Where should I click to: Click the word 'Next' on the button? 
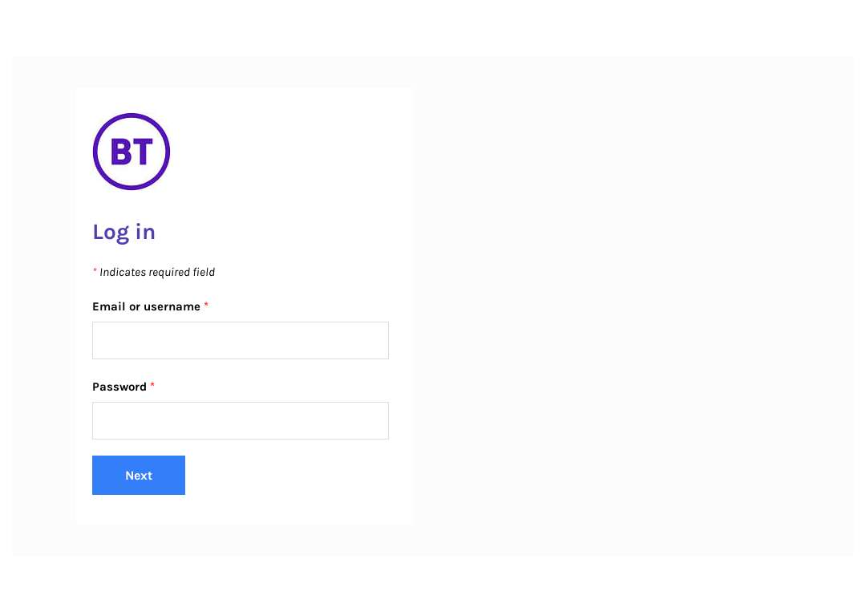pyautogui.click(x=139, y=475)
